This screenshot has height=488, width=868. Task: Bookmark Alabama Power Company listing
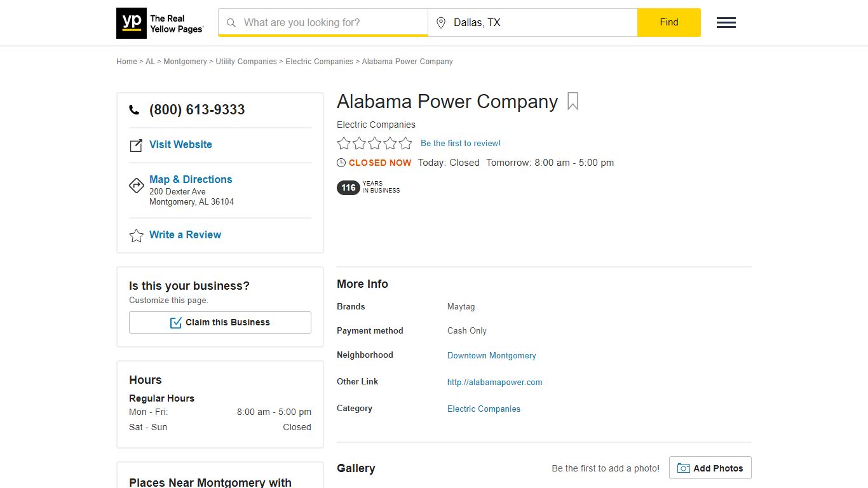[573, 102]
